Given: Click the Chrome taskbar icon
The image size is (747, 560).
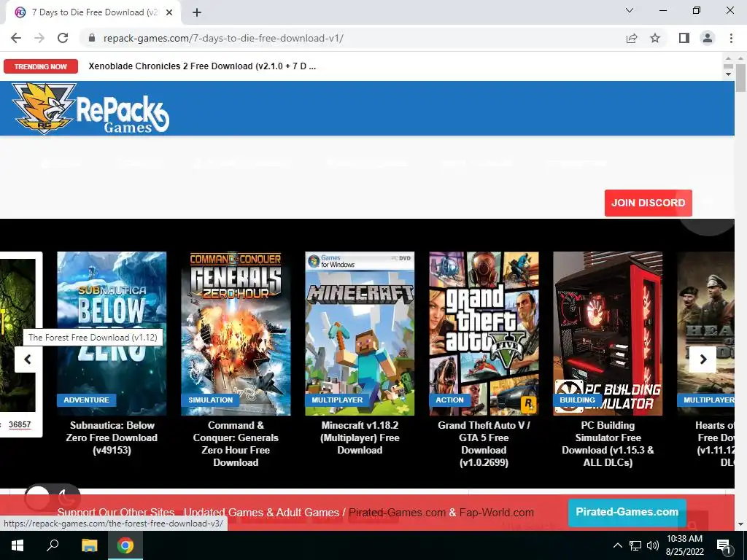Looking at the screenshot, I should click(x=125, y=545).
